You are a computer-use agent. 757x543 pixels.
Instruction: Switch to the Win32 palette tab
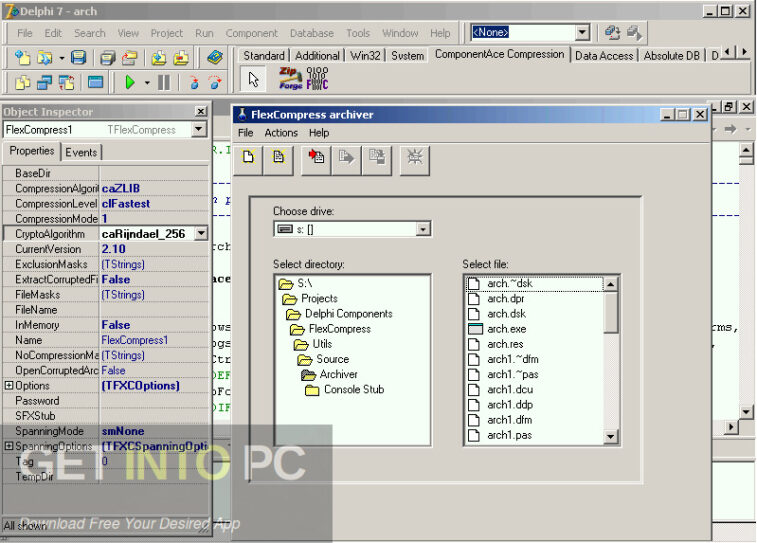coord(365,56)
